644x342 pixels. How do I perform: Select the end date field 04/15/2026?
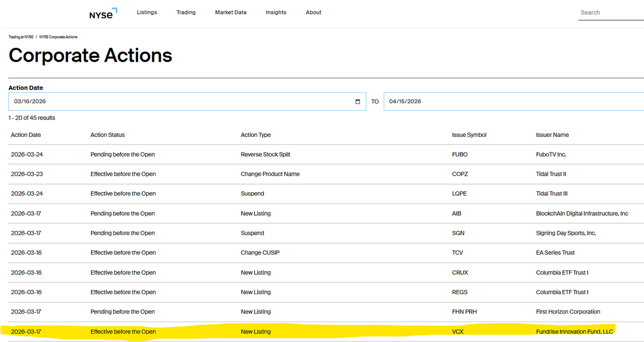514,101
